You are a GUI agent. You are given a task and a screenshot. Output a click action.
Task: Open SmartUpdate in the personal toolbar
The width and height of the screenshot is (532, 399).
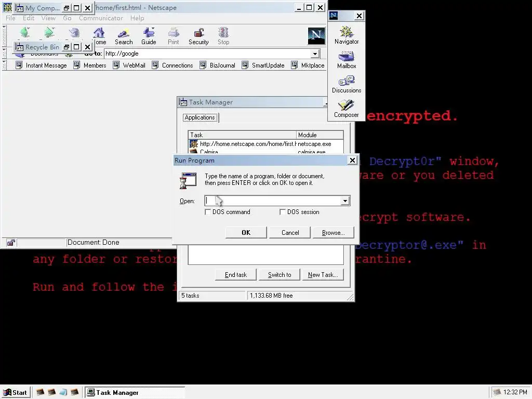[263, 65]
